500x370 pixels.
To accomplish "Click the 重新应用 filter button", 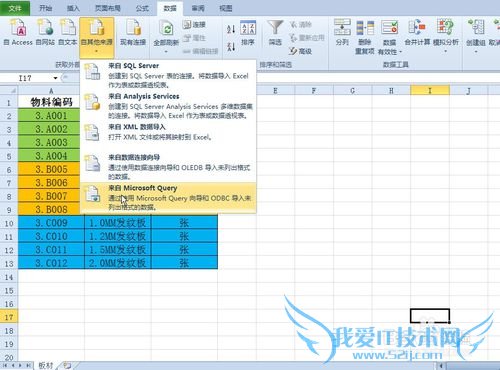I will pos(307,38).
